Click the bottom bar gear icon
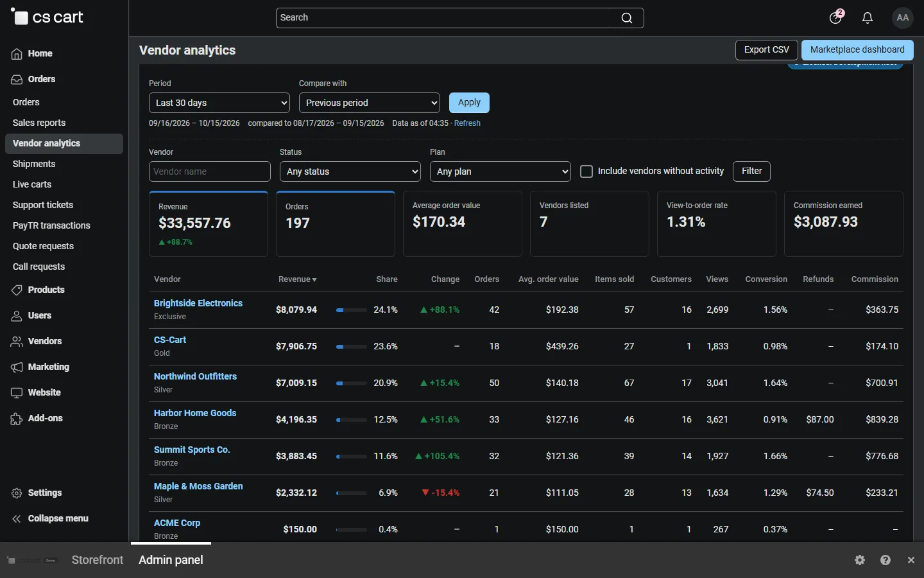 point(860,560)
